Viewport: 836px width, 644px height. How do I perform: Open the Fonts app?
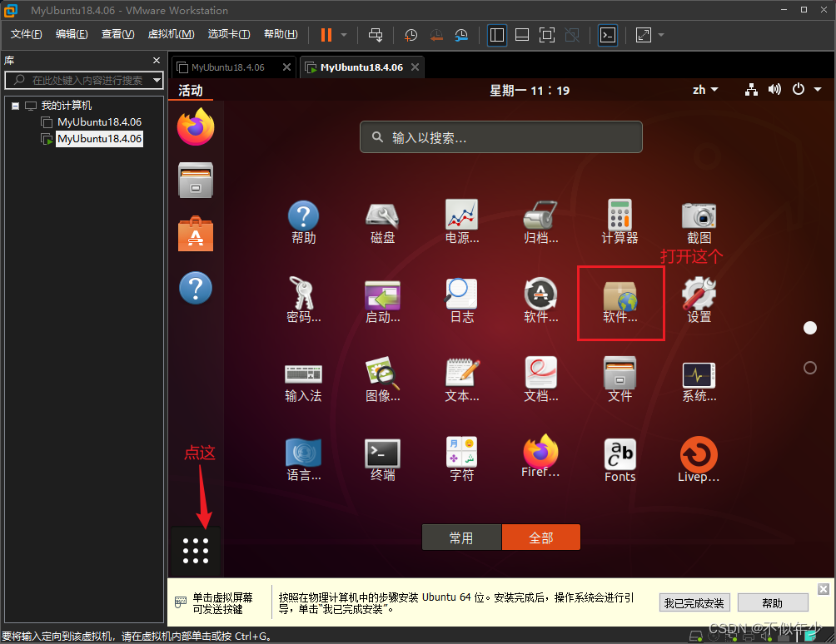tap(620, 460)
